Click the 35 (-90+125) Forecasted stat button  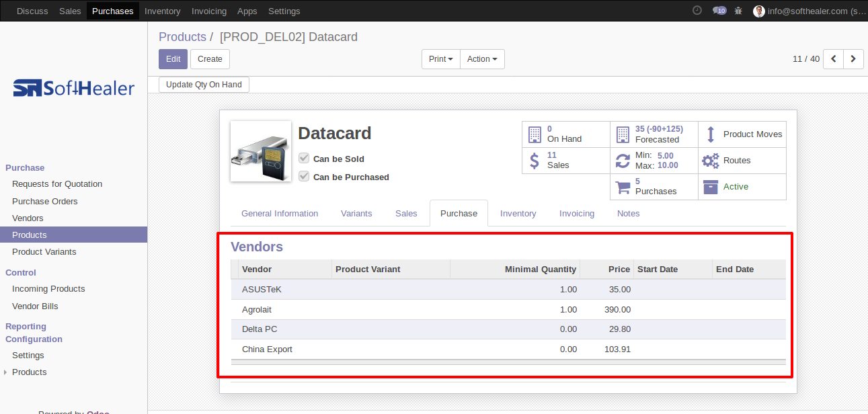(654, 134)
